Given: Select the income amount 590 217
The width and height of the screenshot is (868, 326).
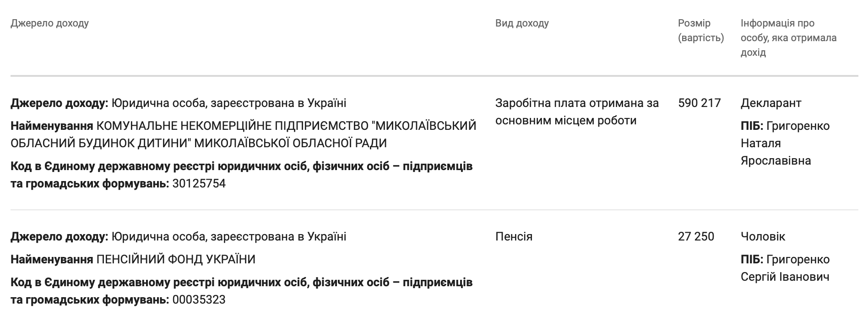Looking at the screenshot, I should point(700,103).
